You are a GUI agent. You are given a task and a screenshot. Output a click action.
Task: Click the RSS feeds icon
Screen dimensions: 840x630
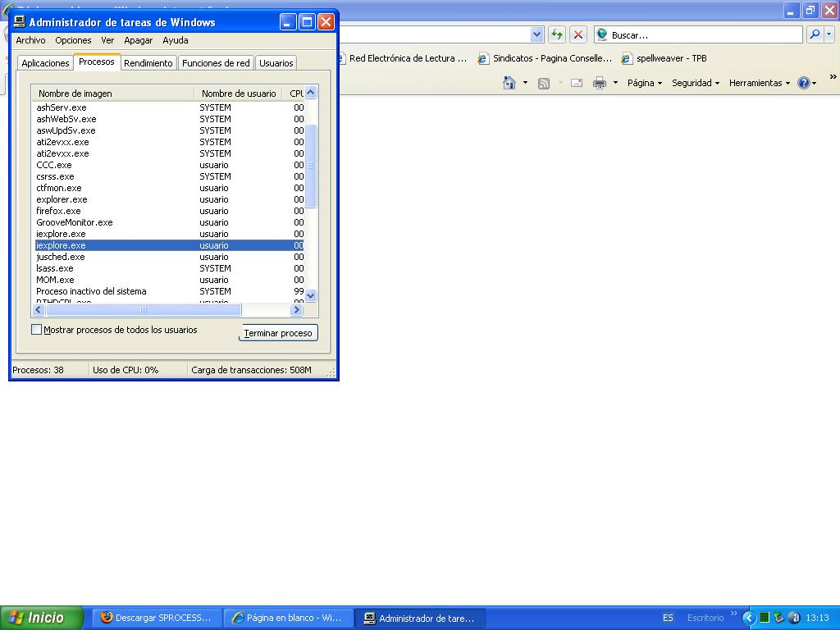pos(543,83)
